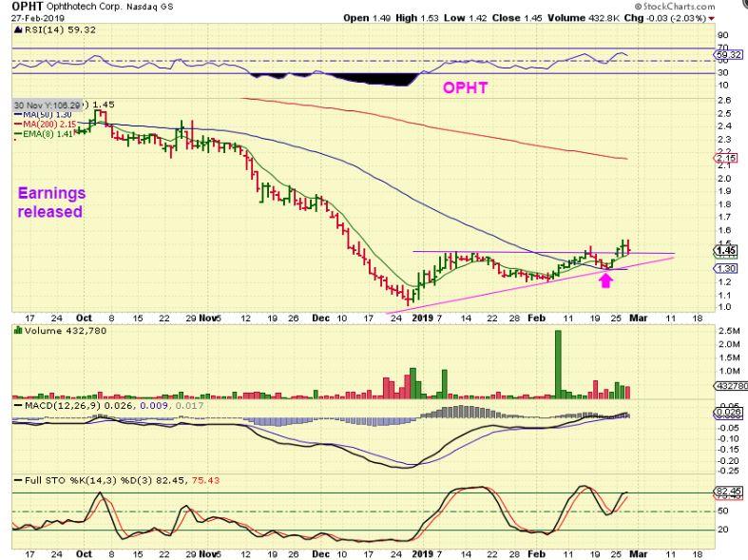Click the Oct label on bottom date axis
748x560 pixels.
84,553
